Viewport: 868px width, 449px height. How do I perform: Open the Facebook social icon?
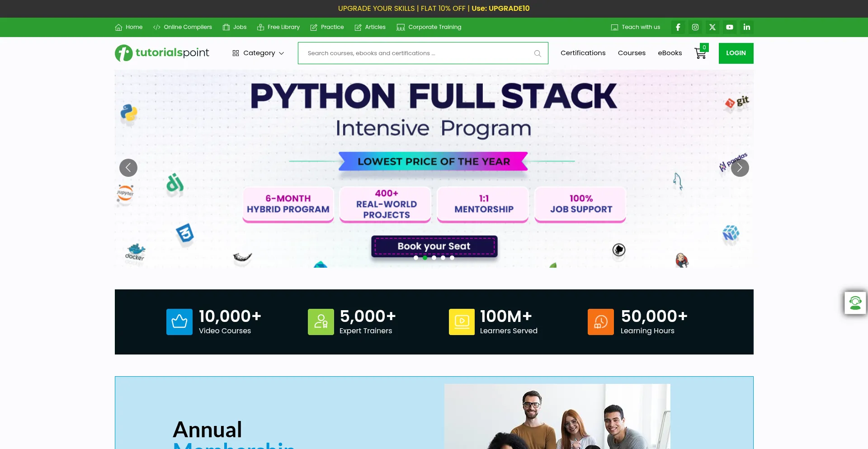tap(678, 27)
